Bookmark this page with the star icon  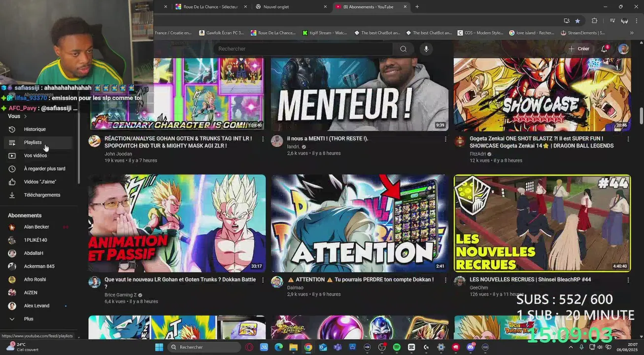577,21
